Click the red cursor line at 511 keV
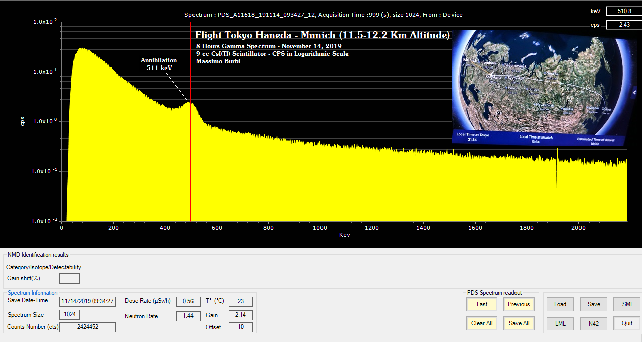Screen dimensions: 644x342 [190, 151]
